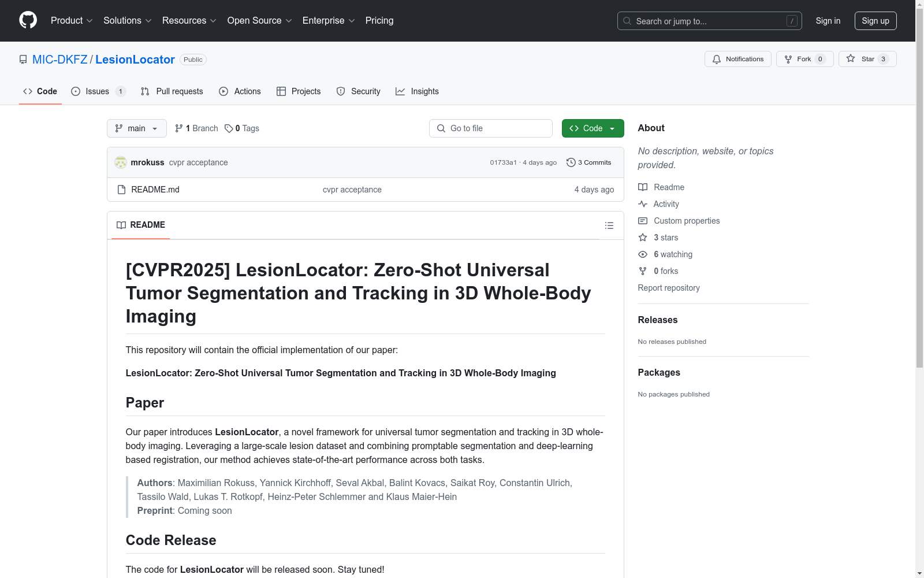The width and height of the screenshot is (924, 578).
Task: Click the Sign in link
Action: 828,21
